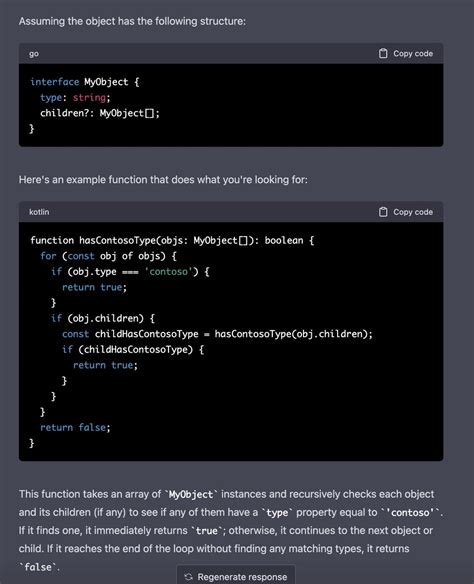The image size is (474, 584).
Task: Click the 'interface MyObject {' code line
Action: tap(85, 82)
